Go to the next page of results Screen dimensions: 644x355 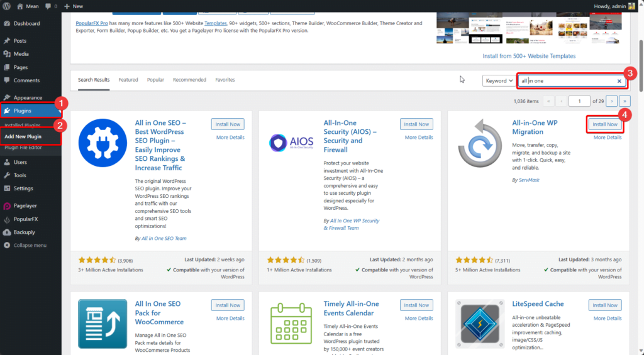pos(611,101)
